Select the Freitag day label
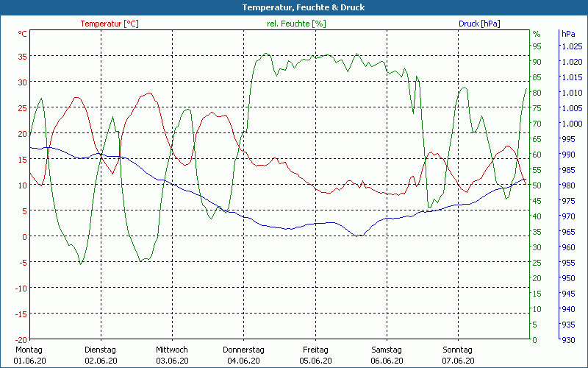This screenshot has width=588, height=368. (x=315, y=350)
